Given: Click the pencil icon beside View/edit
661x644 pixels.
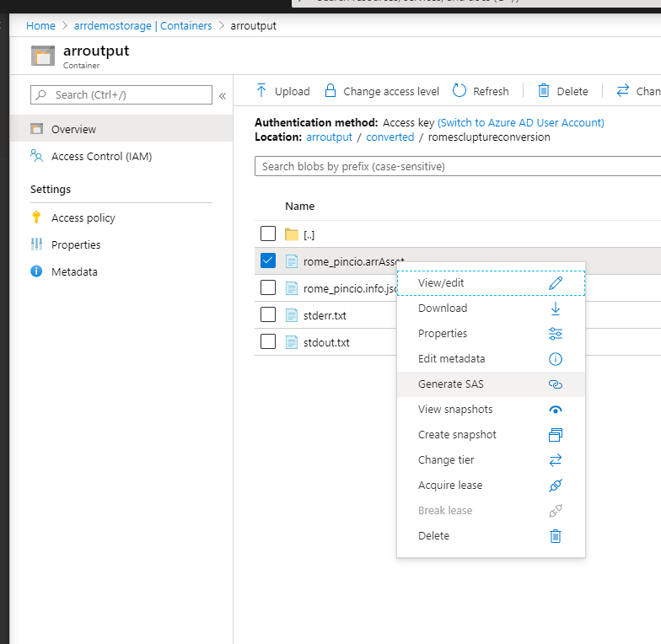Looking at the screenshot, I should point(556,283).
